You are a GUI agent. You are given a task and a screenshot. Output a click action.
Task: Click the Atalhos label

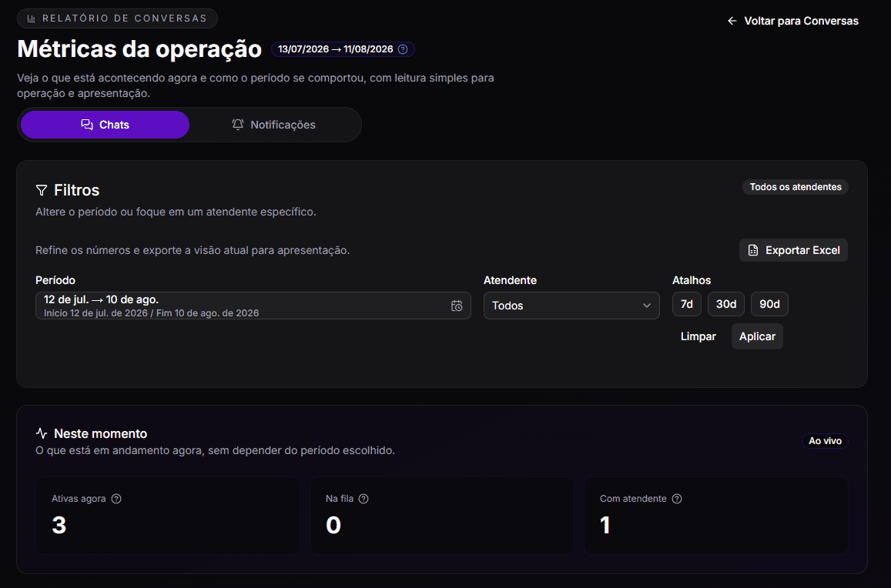[x=692, y=281]
